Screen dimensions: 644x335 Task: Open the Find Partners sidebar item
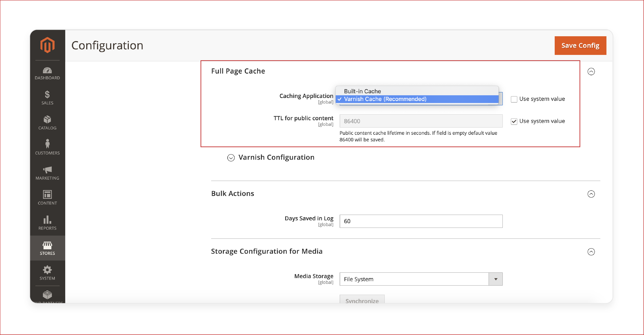pyautogui.click(x=47, y=297)
